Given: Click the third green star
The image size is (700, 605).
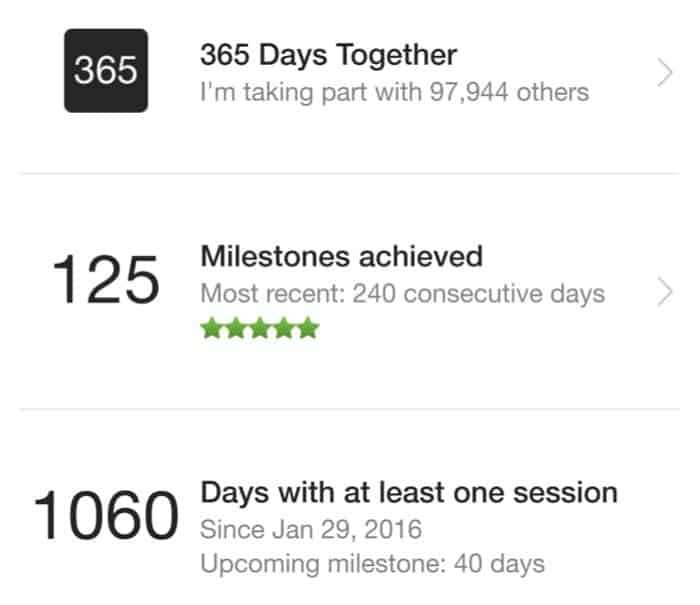Looking at the screenshot, I should [260, 328].
